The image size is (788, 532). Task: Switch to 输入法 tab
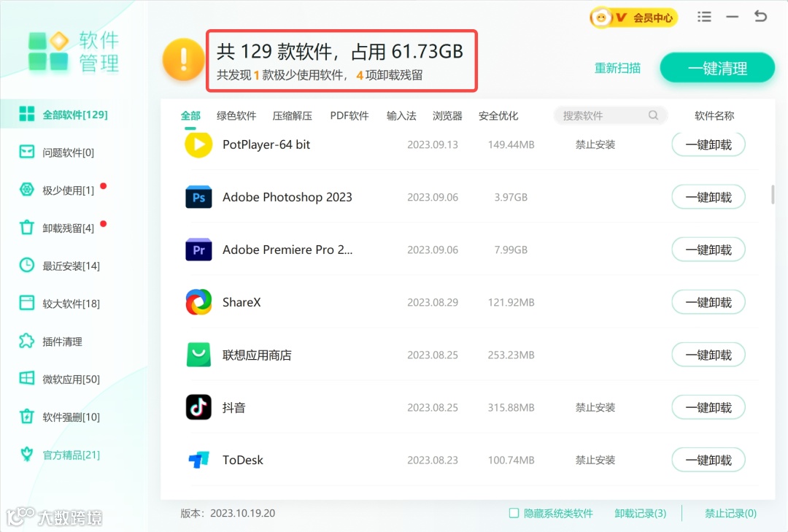pos(401,115)
